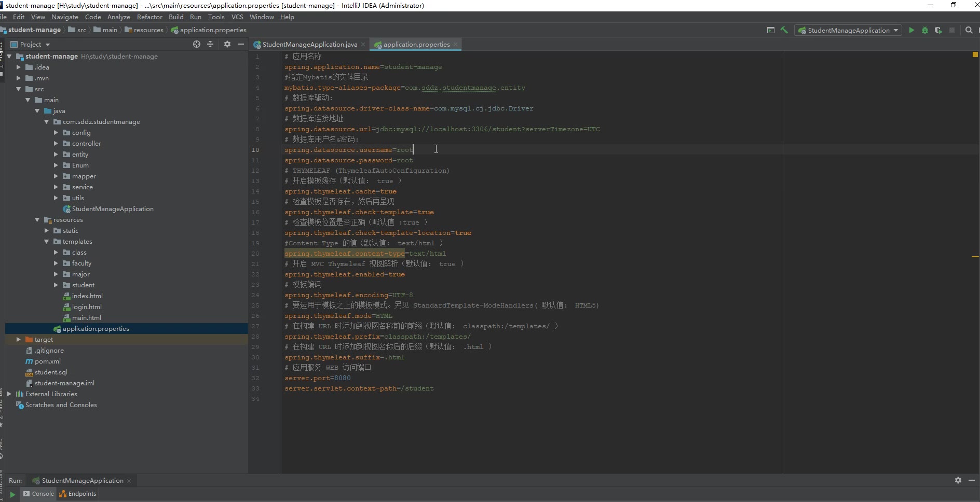Locate current file using crosshair icon
Screen dimensions: 980x502
click(x=197, y=45)
